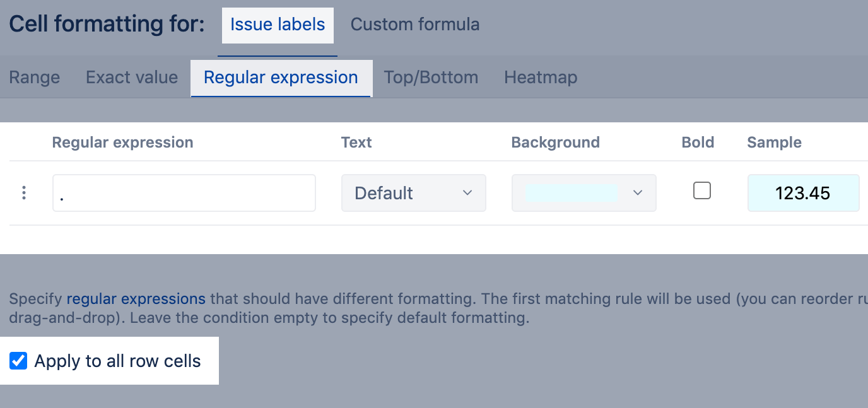Expand the Background color dropdown
The height and width of the screenshot is (408, 868).
coord(637,193)
